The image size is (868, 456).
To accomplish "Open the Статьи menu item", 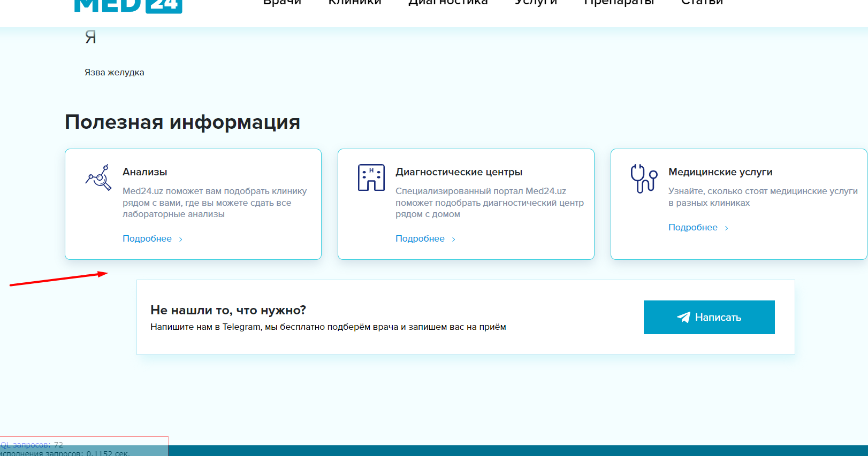I will tap(702, 3).
